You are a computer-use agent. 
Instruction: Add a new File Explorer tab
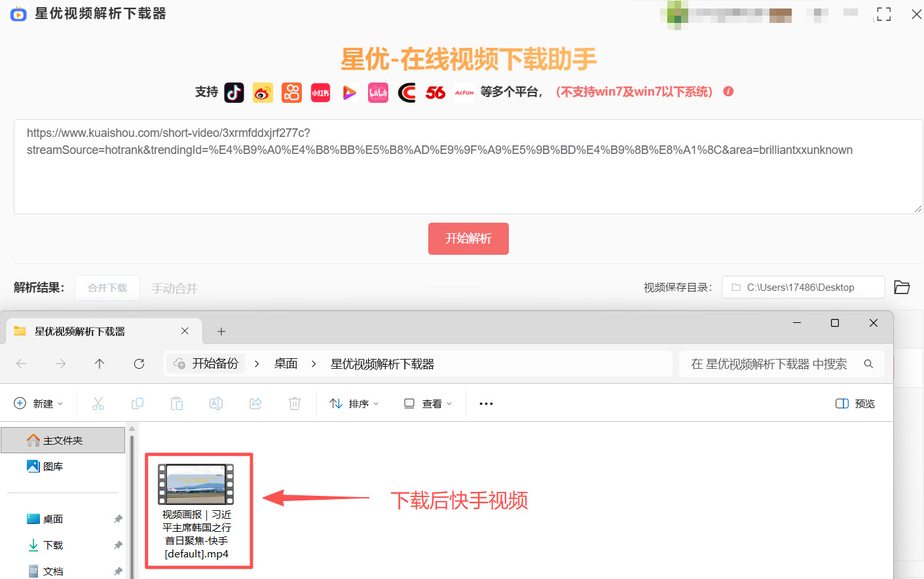coord(221,331)
